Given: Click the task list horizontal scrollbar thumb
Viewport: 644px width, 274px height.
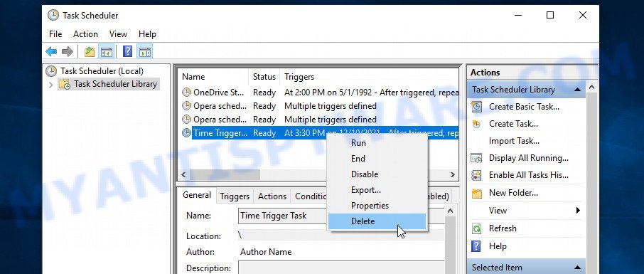Looking at the screenshot, I should coord(225,174).
